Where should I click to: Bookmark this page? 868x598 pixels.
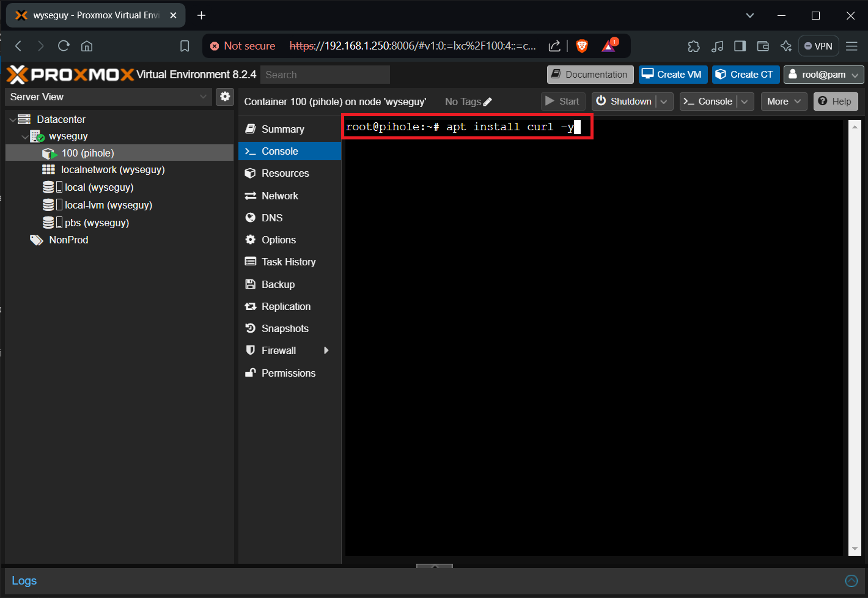185,46
